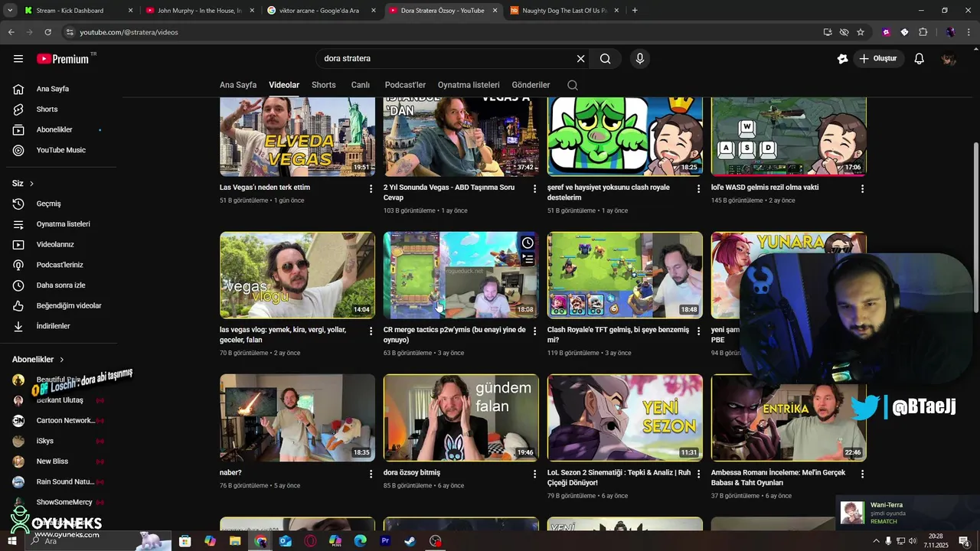Screen dimensions: 980x551
Task: Clear the search box with X icon
Action: [580, 58]
